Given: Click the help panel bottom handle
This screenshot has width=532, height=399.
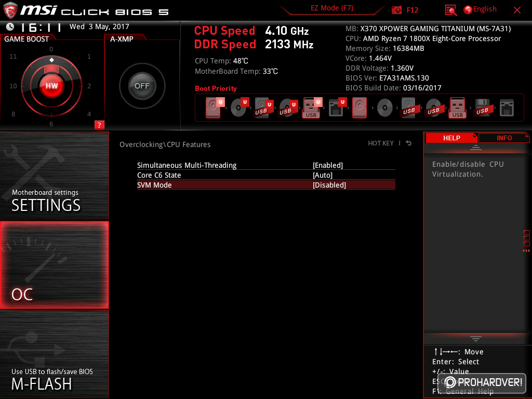Looking at the screenshot, I should coord(476,338).
